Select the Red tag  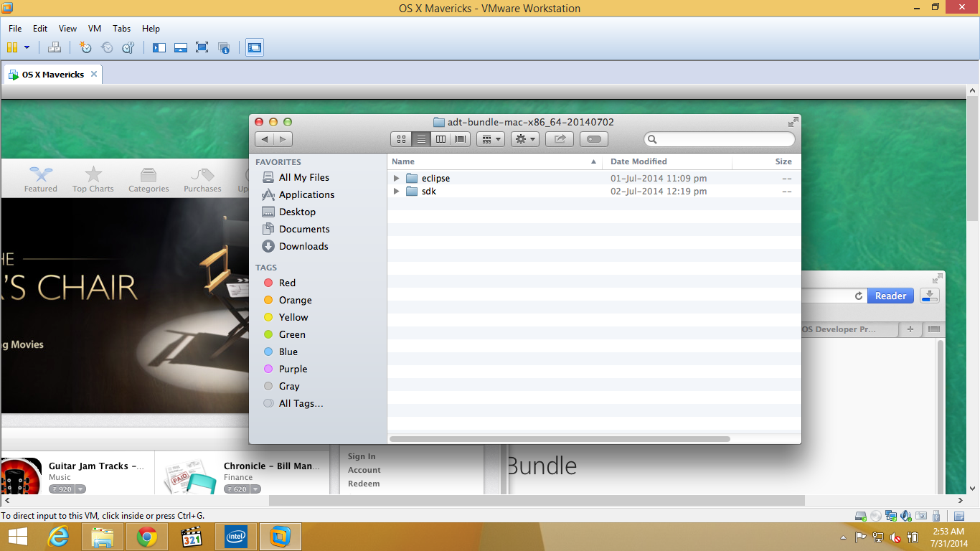tap(287, 283)
